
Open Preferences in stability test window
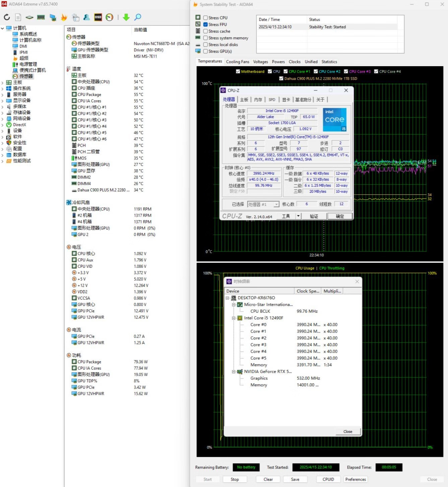[356, 479]
